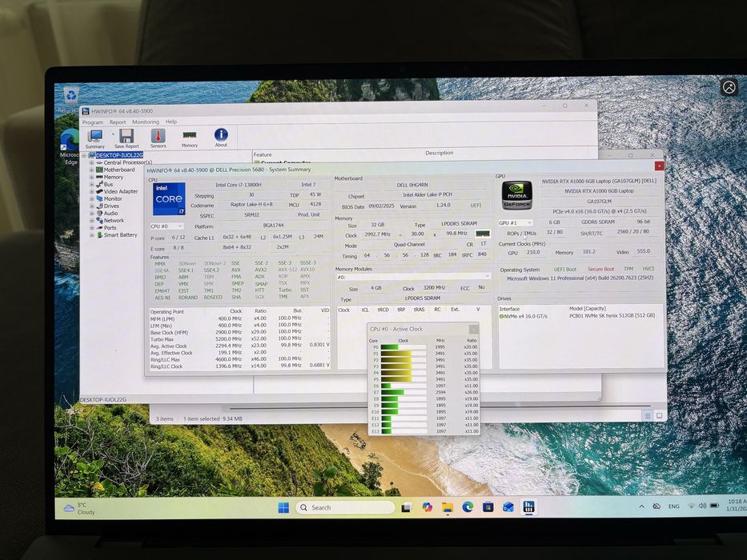Click the green memory module icon beside 99.8 MHz

(x=483, y=234)
